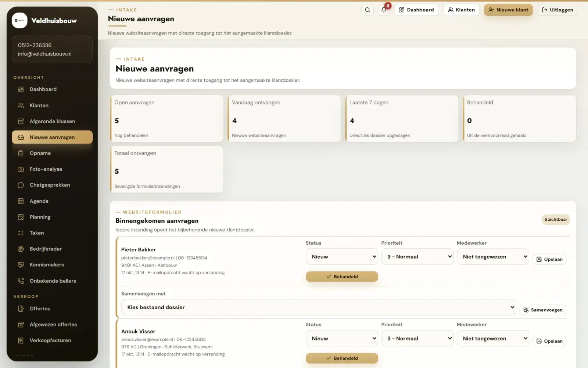The width and height of the screenshot is (588, 368).
Task: Click the Taken checklist icon
Action: (x=21, y=233)
